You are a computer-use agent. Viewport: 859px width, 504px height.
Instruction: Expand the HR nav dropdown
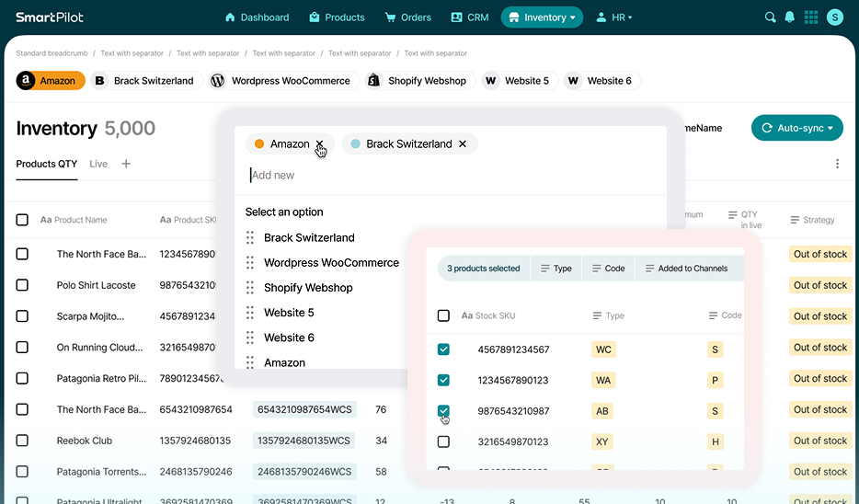point(614,17)
